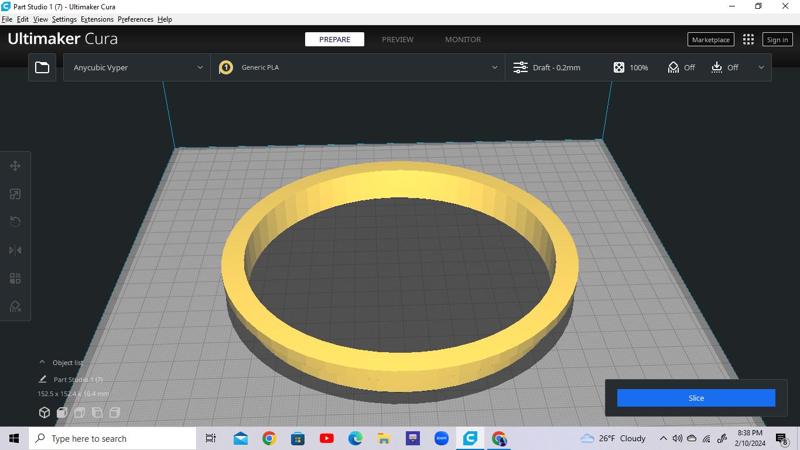
Task: Select the Move tool in left toolbar
Action: coord(15,166)
